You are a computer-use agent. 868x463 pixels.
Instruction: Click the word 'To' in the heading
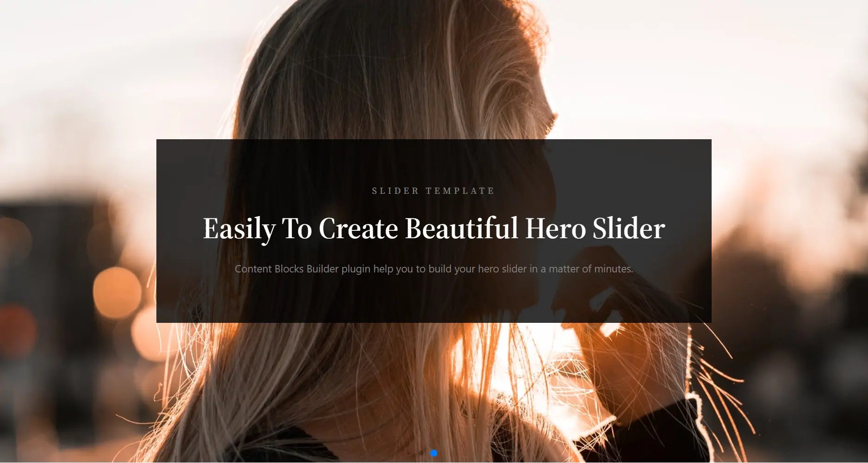tap(297, 228)
